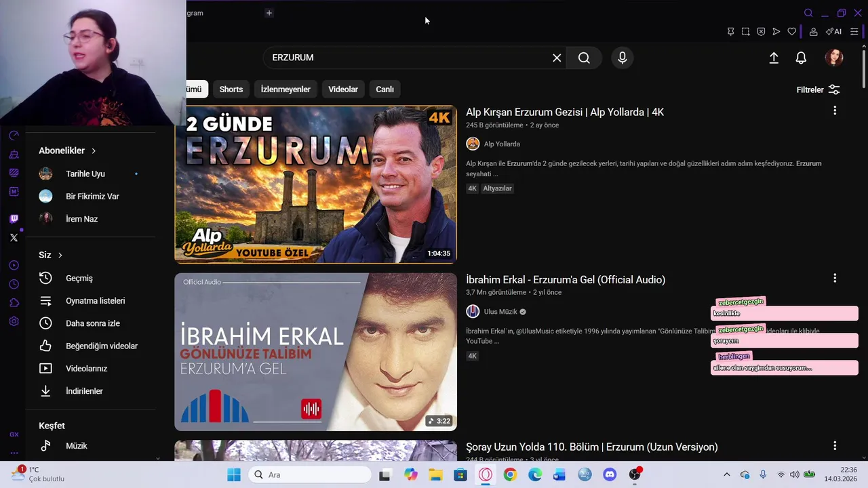Expand the Siz section

(51, 255)
